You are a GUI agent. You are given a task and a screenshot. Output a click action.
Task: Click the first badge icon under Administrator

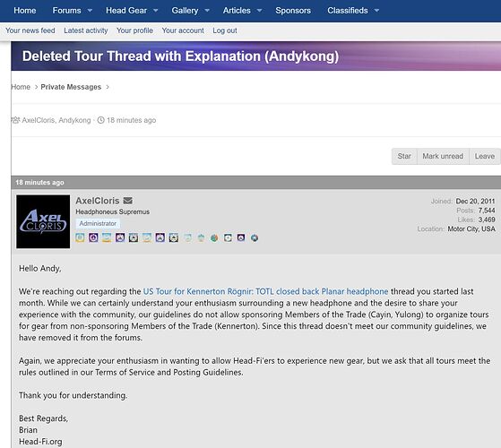pyautogui.click(x=80, y=237)
